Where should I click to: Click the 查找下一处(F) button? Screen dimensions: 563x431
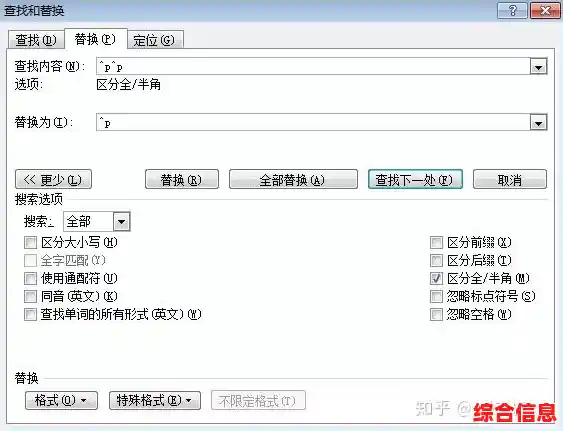click(415, 179)
